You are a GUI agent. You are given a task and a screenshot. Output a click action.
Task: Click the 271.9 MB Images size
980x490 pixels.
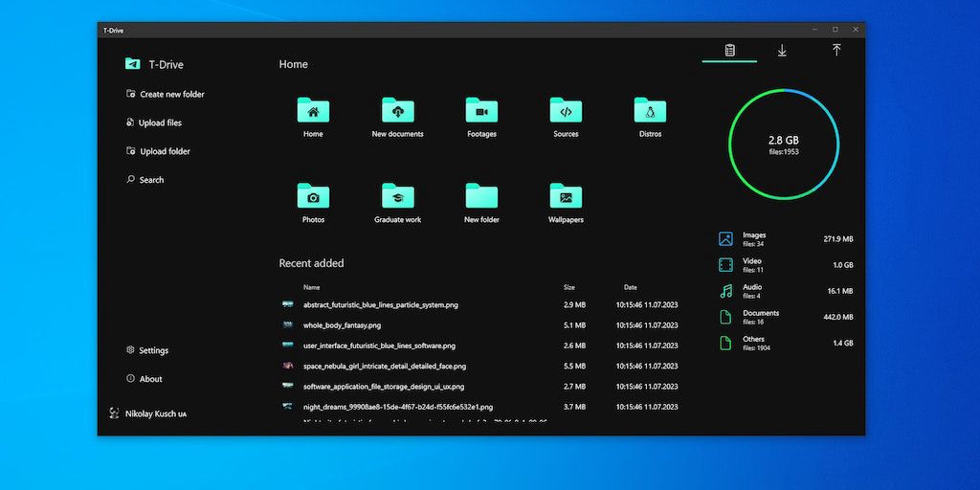[x=838, y=238]
